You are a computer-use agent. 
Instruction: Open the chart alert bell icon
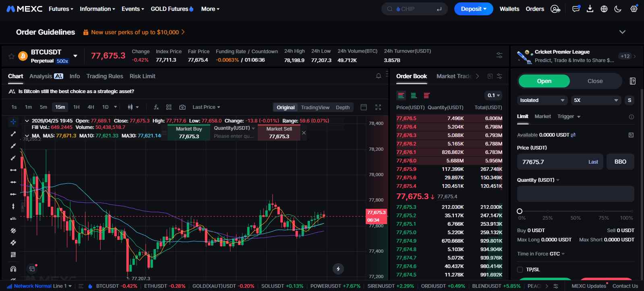tap(379, 76)
